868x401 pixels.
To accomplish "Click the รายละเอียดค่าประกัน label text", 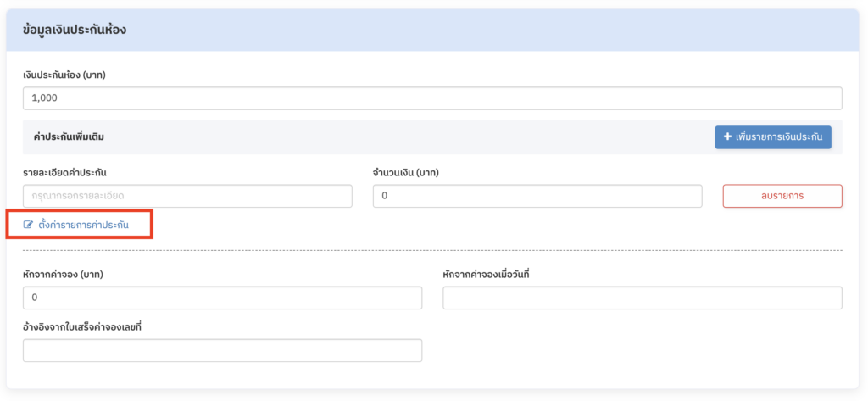I will 64,173.
